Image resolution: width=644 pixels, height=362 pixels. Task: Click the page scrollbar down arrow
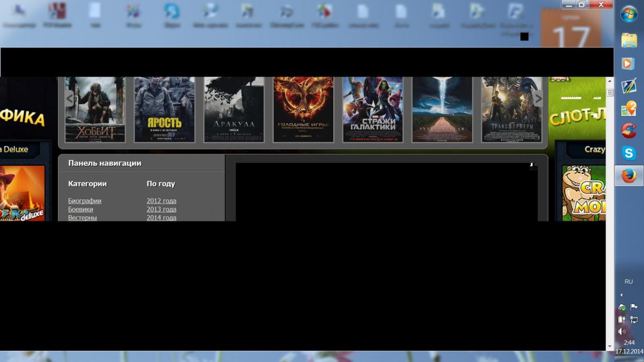tap(610, 346)
